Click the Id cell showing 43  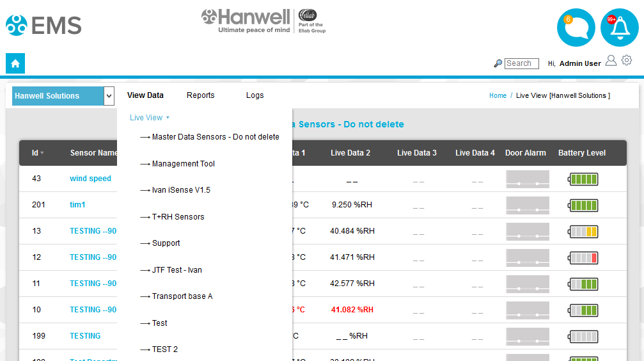36,179
